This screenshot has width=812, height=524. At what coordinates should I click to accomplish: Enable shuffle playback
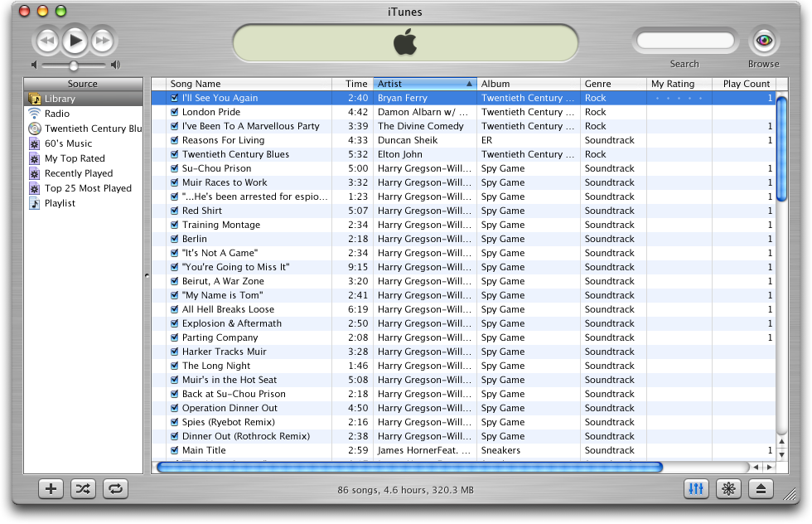[83, 489]
